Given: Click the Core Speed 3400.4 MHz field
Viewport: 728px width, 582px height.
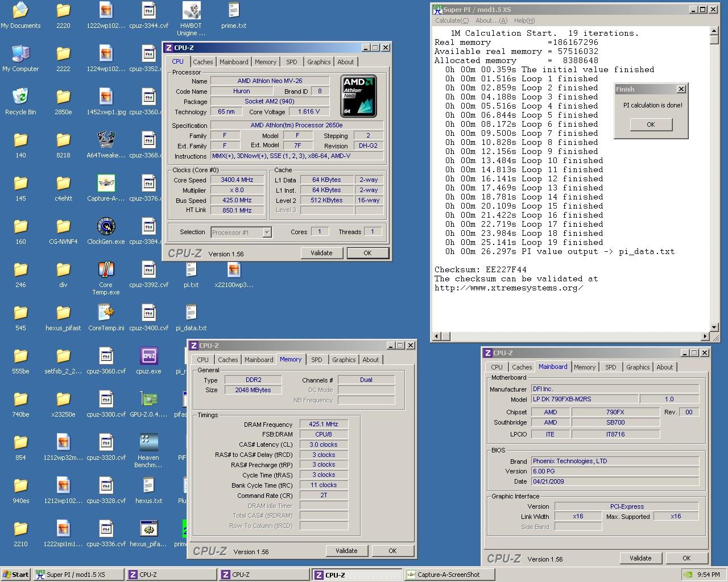Looking at the screenshot, I should [237, 180].
